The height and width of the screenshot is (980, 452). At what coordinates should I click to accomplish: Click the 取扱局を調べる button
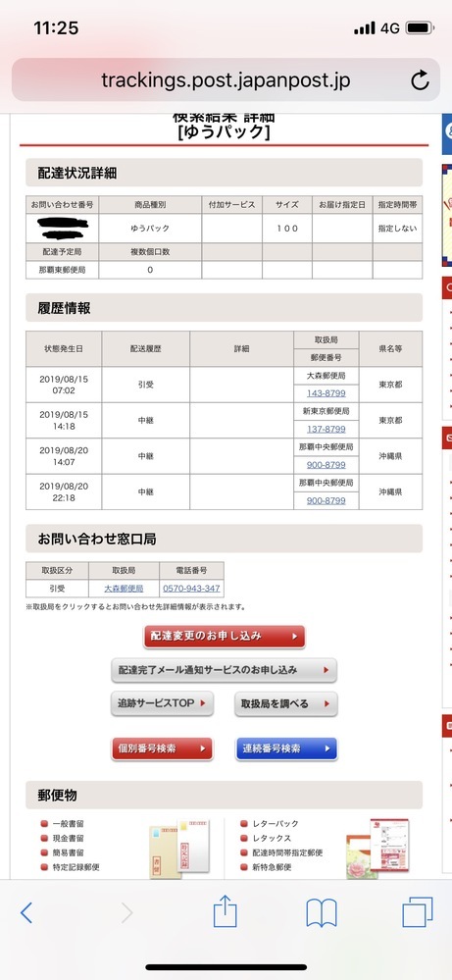(x=286, y=703)
